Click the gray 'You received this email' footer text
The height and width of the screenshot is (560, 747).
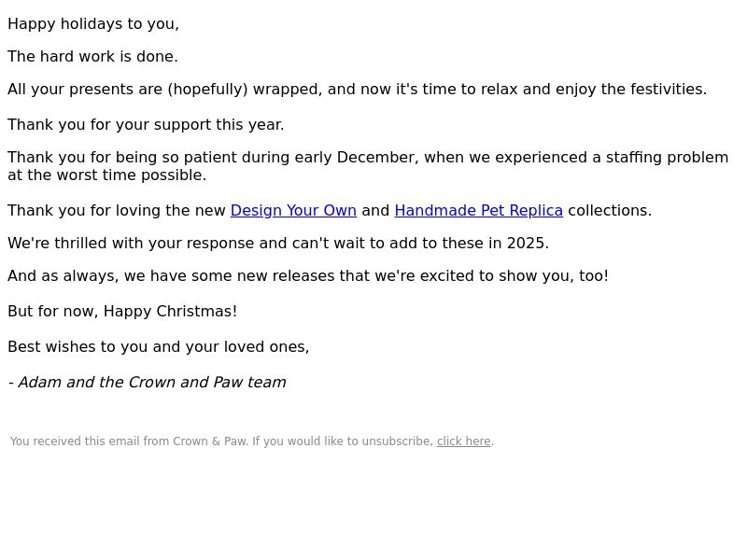[221, 441]
